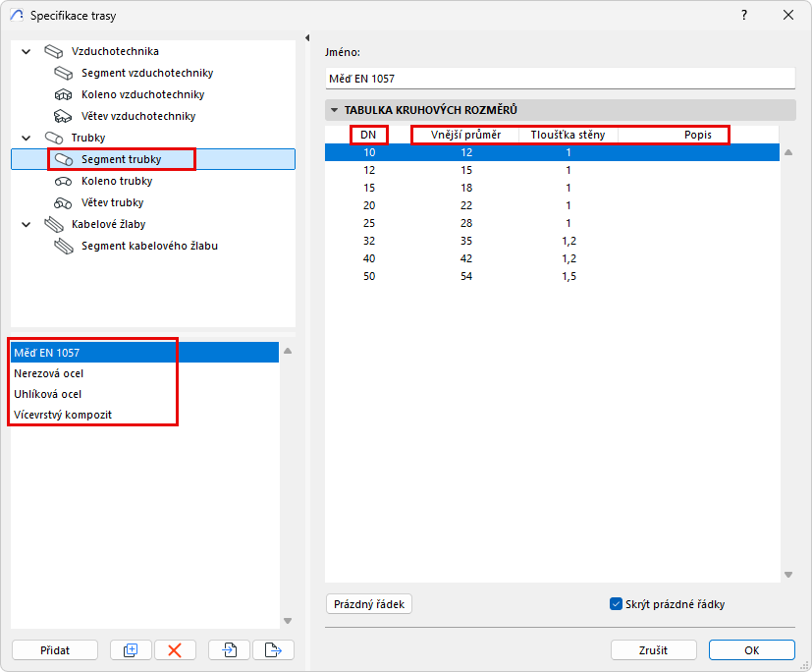Click the Koleno trubky elbow icon
Screen dimensions: 812x672
(x=64, y=182)
